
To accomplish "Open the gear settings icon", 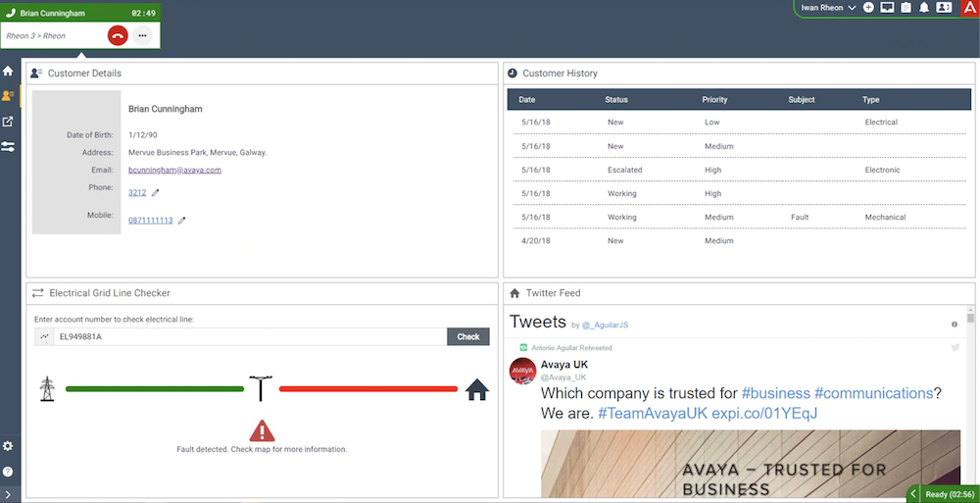I will [x=8, y=446].
